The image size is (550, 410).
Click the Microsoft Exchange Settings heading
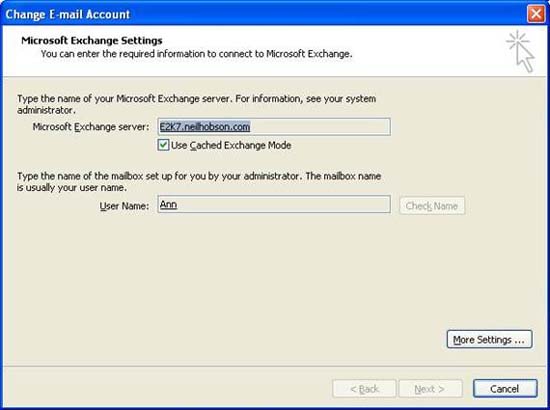pyautogui.click(x=92, y=41)
